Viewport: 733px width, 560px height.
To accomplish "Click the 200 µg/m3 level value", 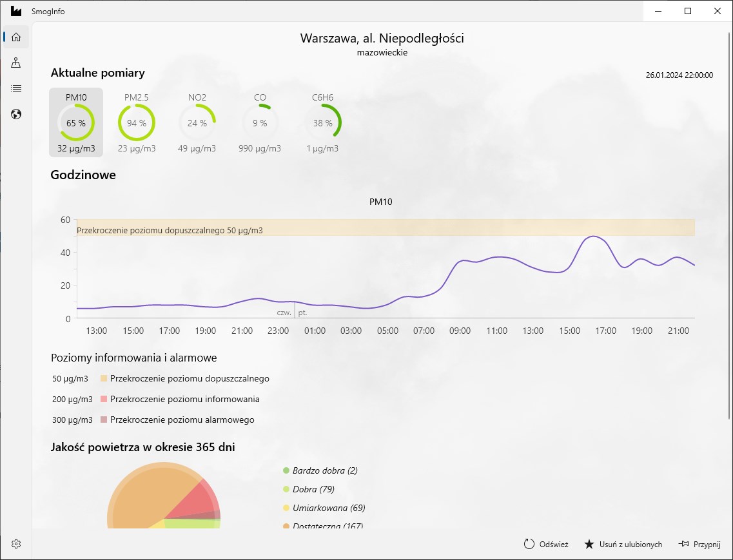I will [x=72, y=399].
